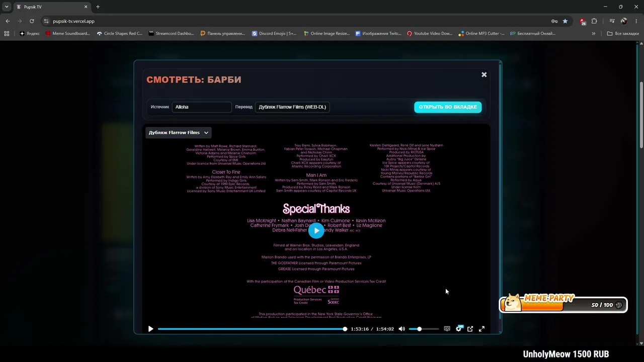The image size is (644, 362).
Task: Click the page vertical scrollbar
Action: (x=641, y=115)
